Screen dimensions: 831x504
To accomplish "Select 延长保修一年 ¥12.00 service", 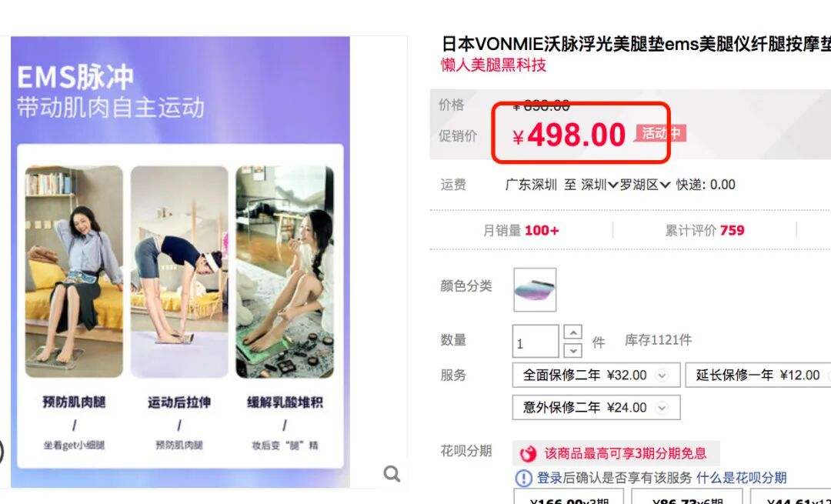I will (x=758, y=375).
